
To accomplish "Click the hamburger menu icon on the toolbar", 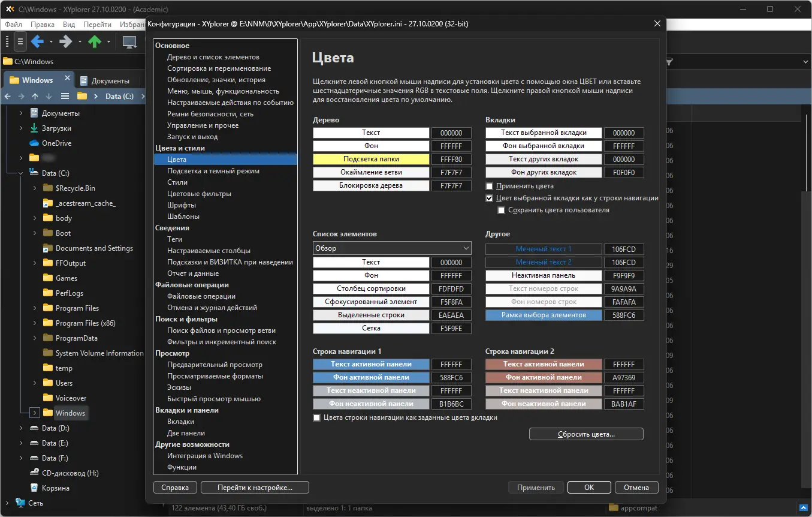I will point(20,42).
